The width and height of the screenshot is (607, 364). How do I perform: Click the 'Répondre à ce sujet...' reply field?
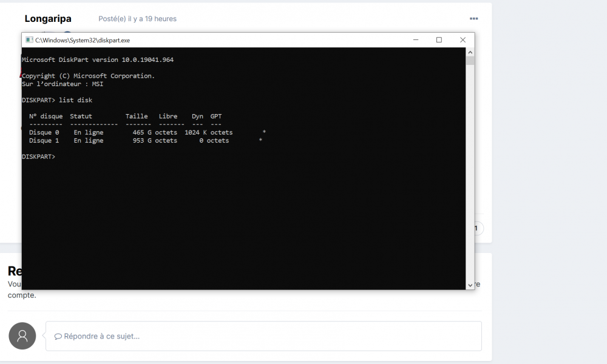(263, 336)
